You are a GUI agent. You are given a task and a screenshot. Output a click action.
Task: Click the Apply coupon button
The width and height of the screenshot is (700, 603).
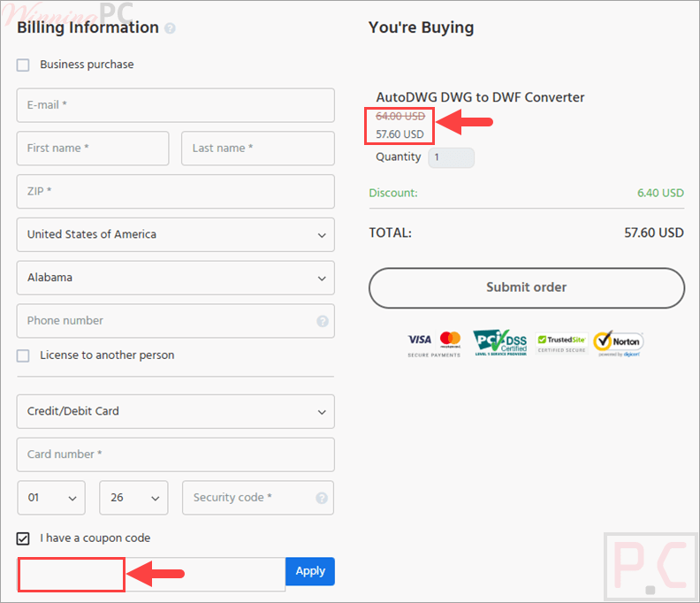(x=310, y=571)
